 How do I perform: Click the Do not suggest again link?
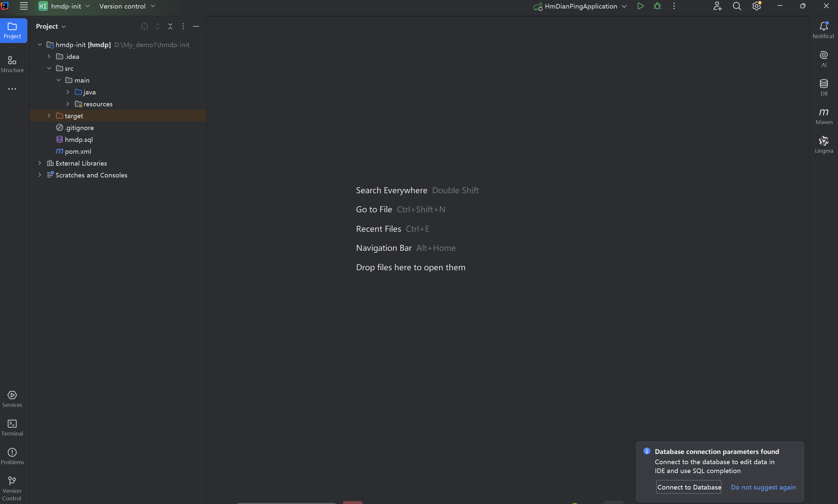(763, 487)
